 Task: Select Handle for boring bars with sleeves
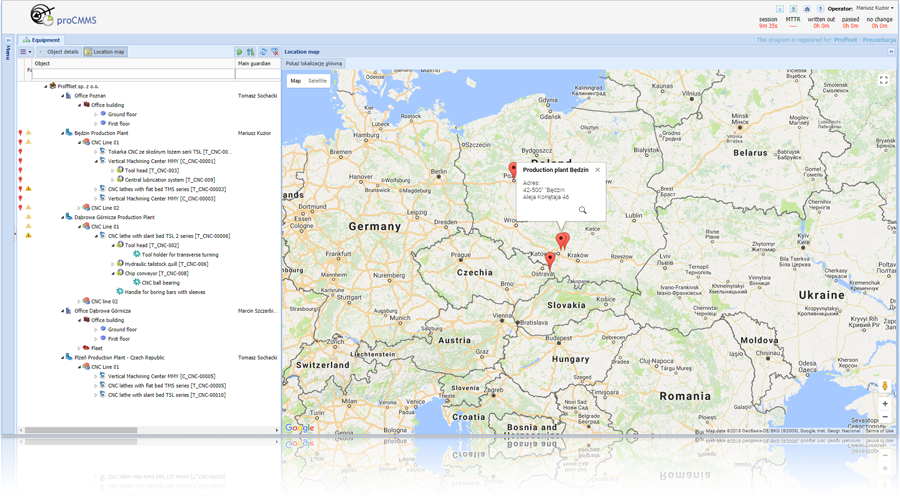[x=165, y=292]
